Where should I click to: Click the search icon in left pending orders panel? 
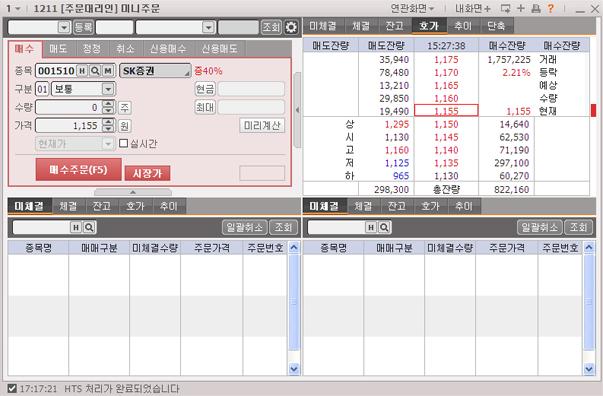click(x=89, y=227)
